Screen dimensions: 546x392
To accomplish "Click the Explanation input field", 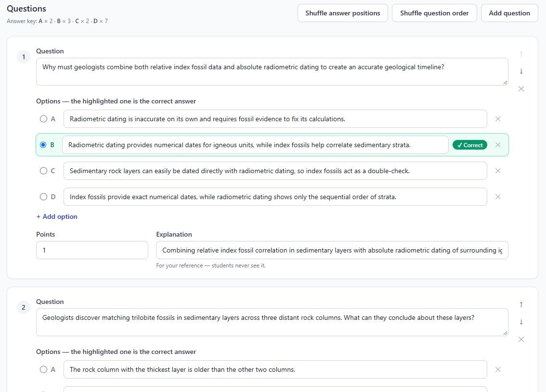I will coord(332,250).
